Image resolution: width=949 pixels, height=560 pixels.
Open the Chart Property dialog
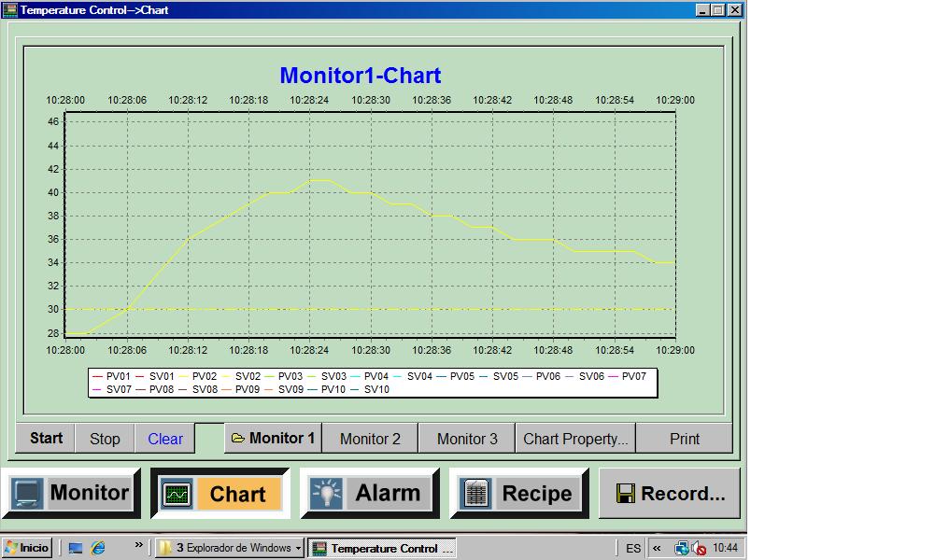pos(575,439)
